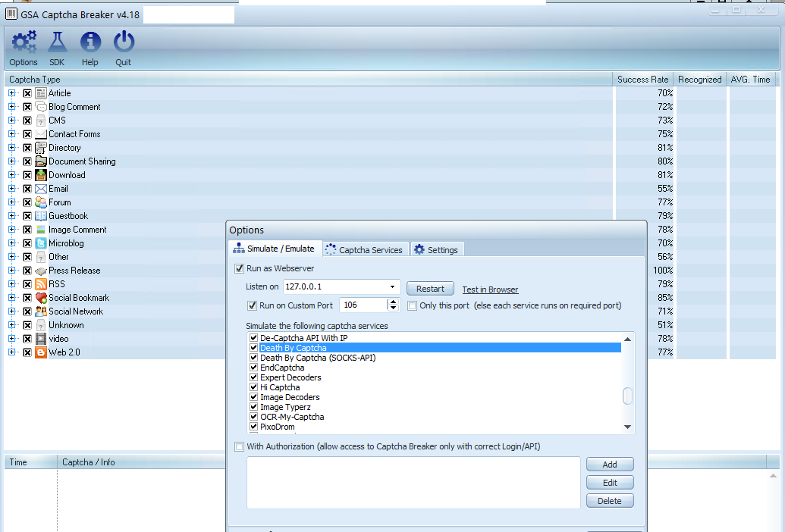The height and width of the screenshot is (532, 785).
Task: Click the Recognized column header
Action: coord(699,79)
